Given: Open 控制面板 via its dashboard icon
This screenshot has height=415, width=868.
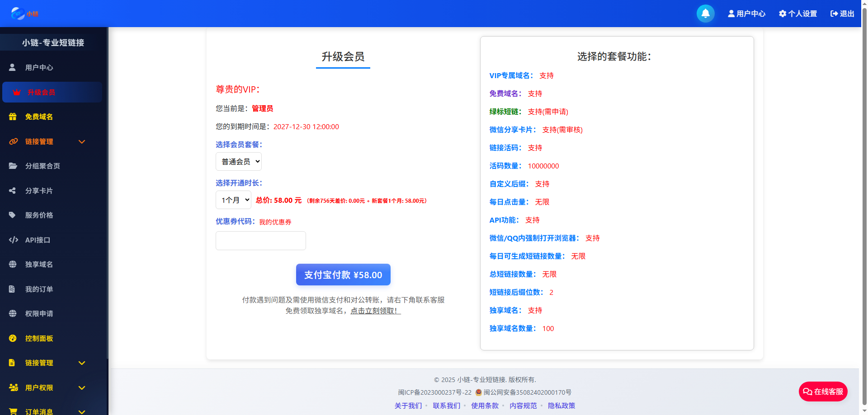Looking at the screenshot, I should [x=12, y=338].
